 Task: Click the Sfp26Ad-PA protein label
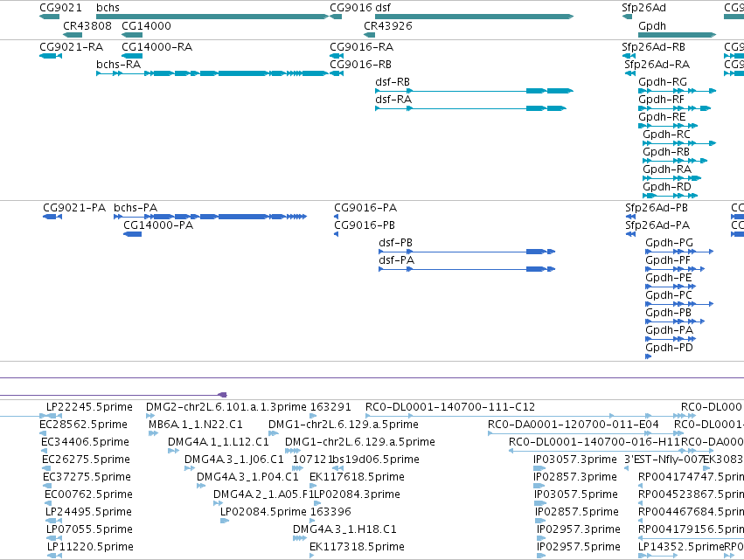657,225
